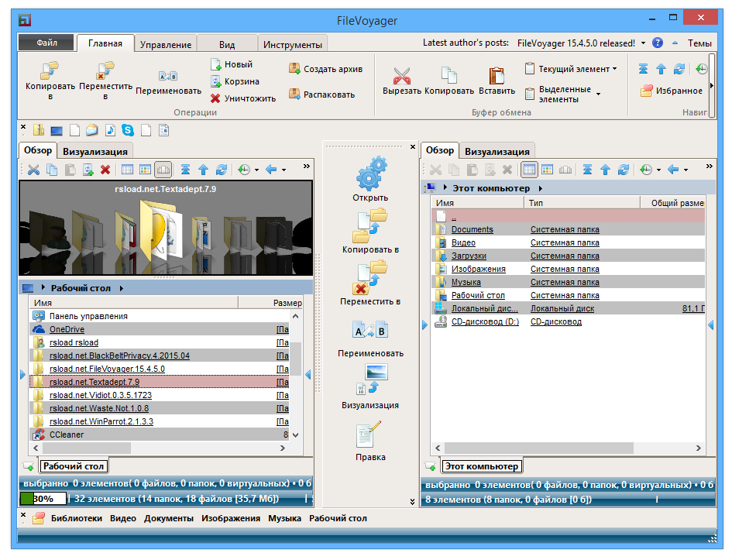The image size is (732, 560).
Task: Open the 'Файл' menu
Action: tap(46, 43)
